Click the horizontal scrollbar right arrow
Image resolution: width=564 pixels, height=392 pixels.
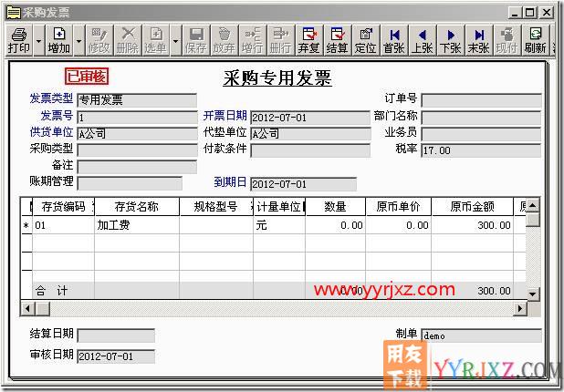pos(520,308)
